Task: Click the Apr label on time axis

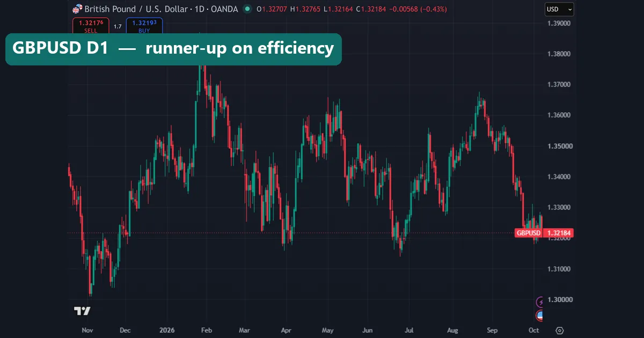Action: click(286, 330)
